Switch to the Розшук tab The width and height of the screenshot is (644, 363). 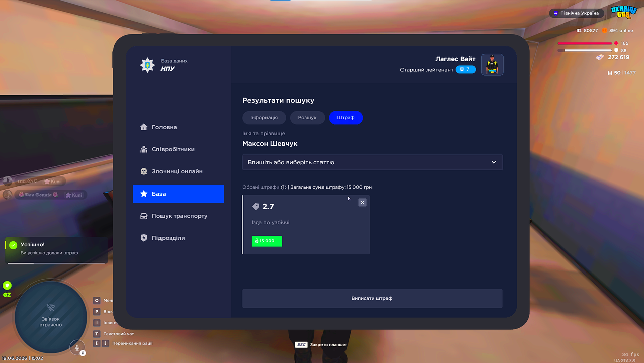(307, 118)
